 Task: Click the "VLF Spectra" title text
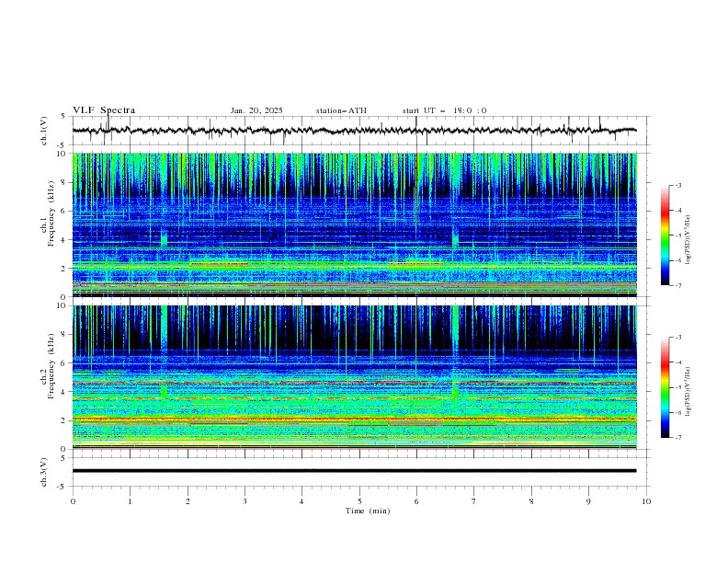(104, 110)
